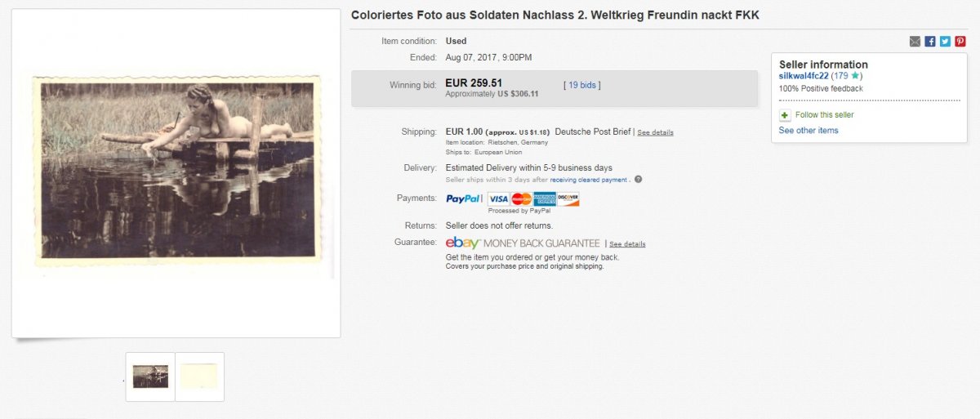
Task: Share the listing on Twitter
Action: (945, 42)
